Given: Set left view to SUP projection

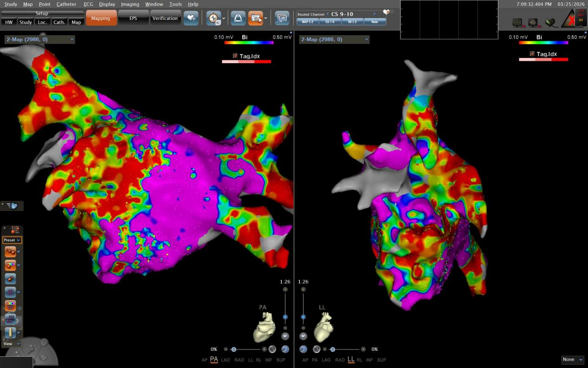Looking at the screenshot, I should (x=281, y=360).
